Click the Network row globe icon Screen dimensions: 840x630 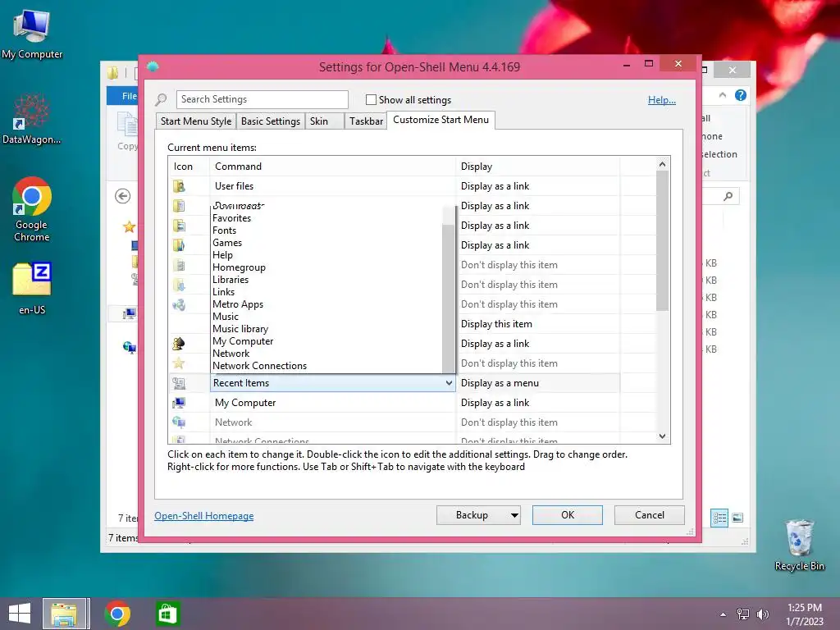click(179, 422)
